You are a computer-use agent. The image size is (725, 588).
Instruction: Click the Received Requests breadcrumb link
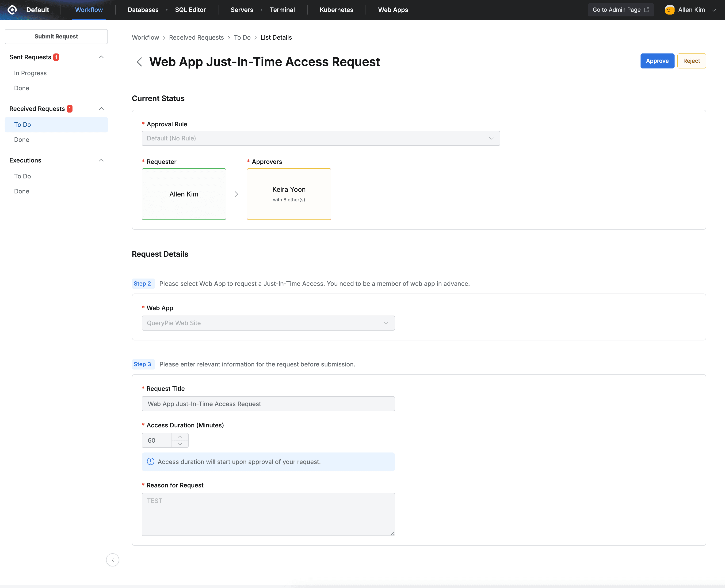tap(196, 38)
